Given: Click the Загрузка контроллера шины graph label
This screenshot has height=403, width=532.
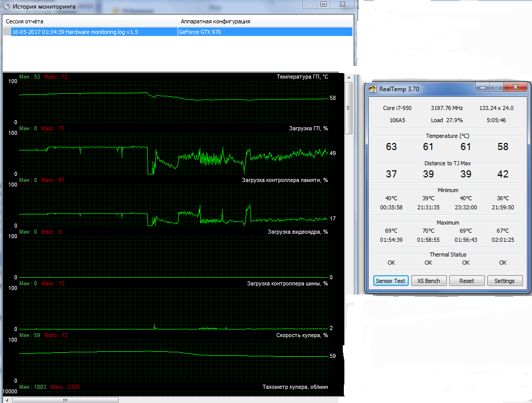Looking at the screenshot, I should click(288, 283).
